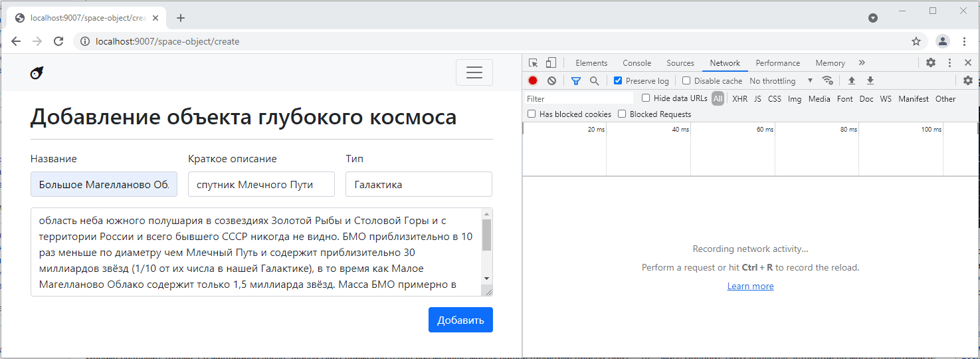Switch to the Sources tab
The image size is (980, 359).
[680, 63]
